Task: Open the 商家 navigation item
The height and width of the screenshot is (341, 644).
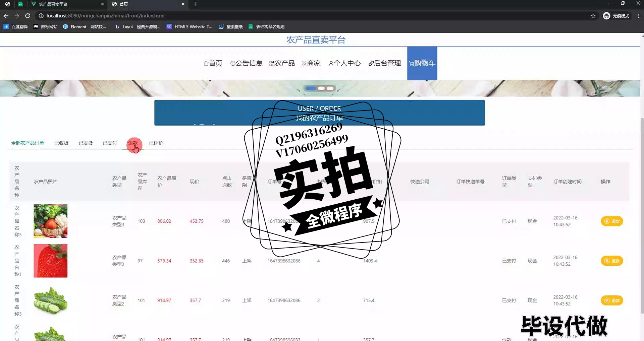Action: (311, 63)
